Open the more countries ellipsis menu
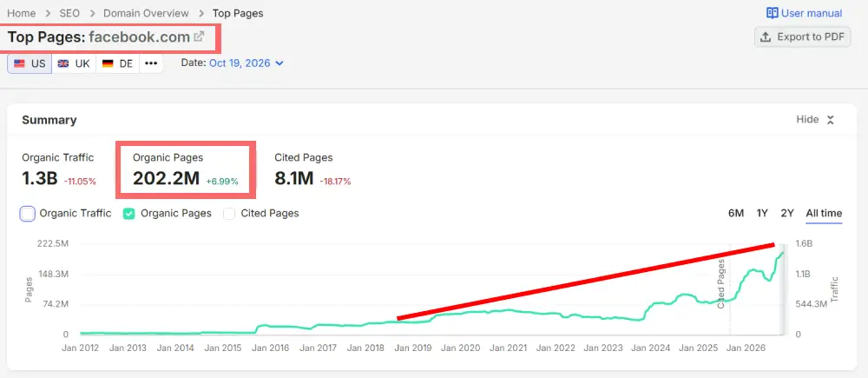The height and width of the screenshot is (378, 868). click(151, 63)
